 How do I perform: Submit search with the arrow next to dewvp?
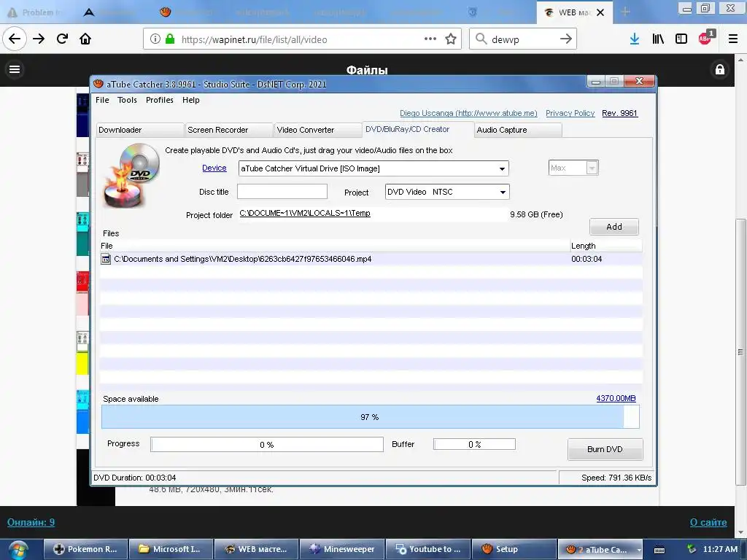coord(565,39)
